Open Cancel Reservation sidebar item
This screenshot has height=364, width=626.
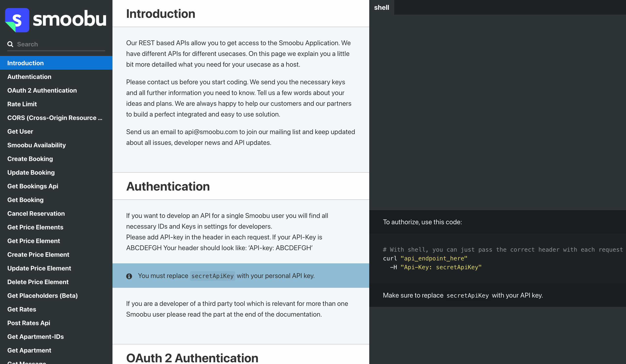pos(56,213)
